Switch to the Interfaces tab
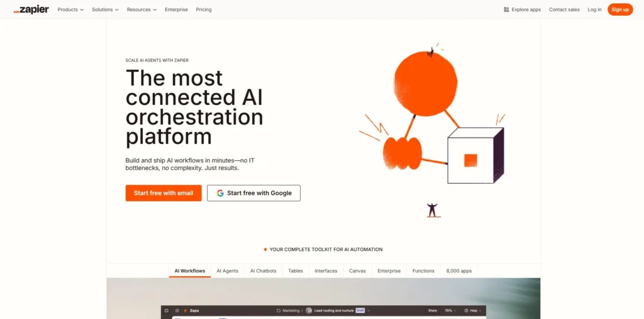Screen dimensions: 644x319 [x=326, y=271]
